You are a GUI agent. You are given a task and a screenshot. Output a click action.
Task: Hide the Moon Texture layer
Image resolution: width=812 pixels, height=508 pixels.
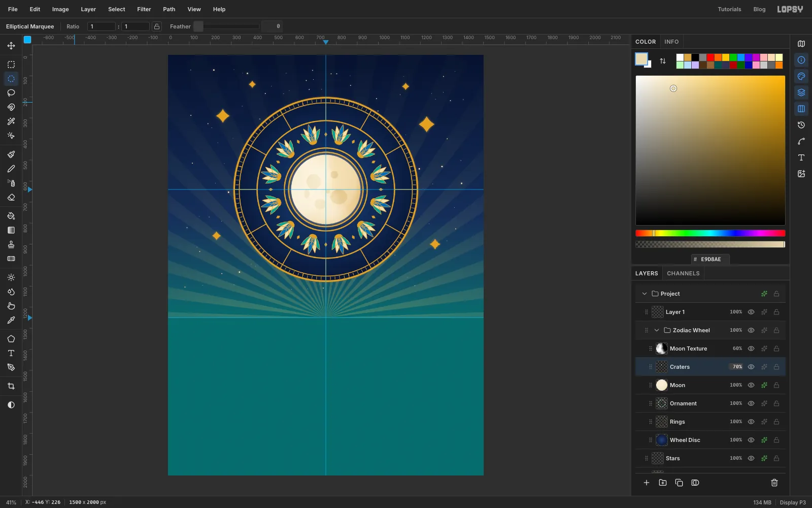pyautogui.click(x=751, y=348)
